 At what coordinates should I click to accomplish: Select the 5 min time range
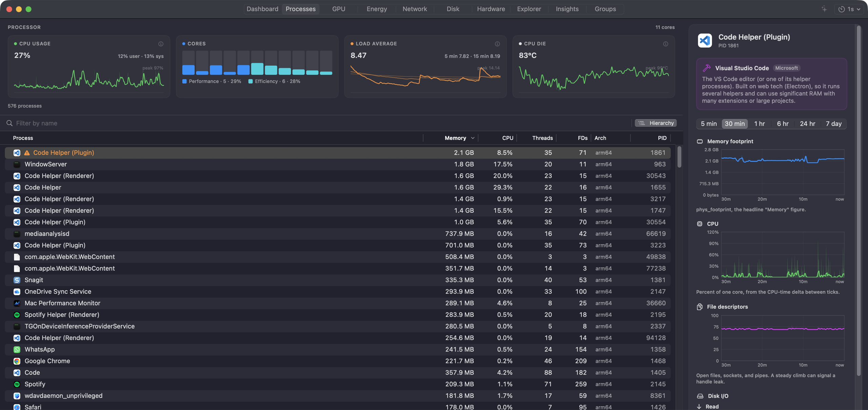click(x=709, y=124)
